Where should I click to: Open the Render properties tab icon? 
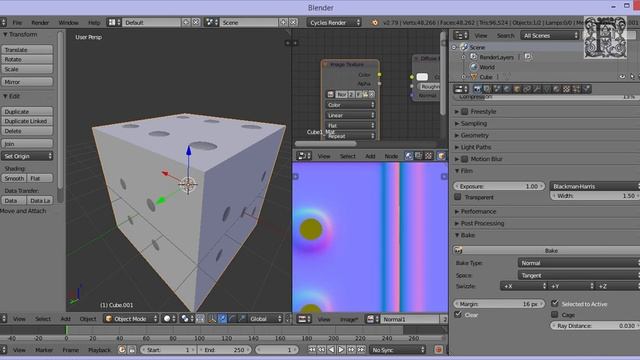click(478, 89)
